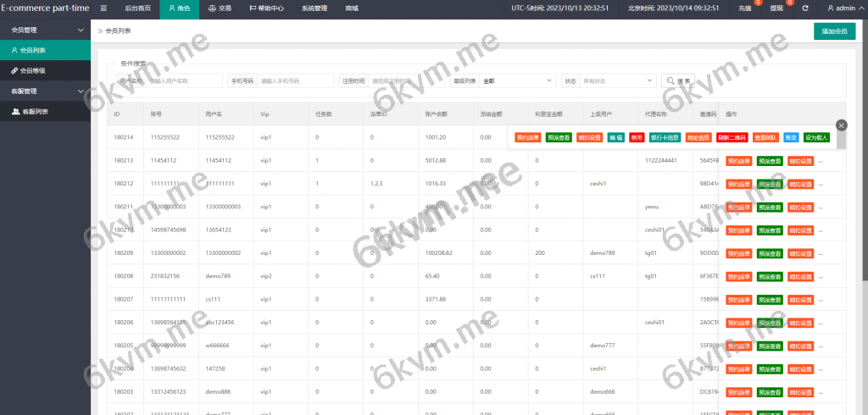868x415 pixels.
Task: Open 银行卡信息 from the popup
Action: click(x=665, y=137)
